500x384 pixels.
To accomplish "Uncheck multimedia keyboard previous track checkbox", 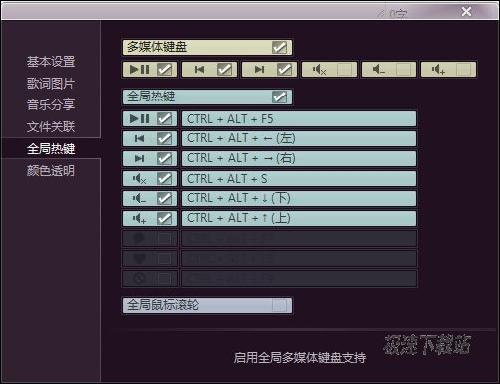I will 224,70.
